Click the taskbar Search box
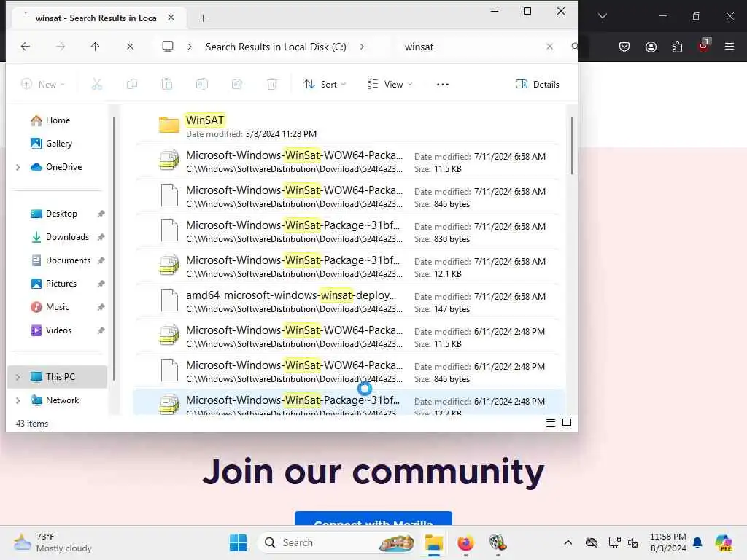 [337, 542]
